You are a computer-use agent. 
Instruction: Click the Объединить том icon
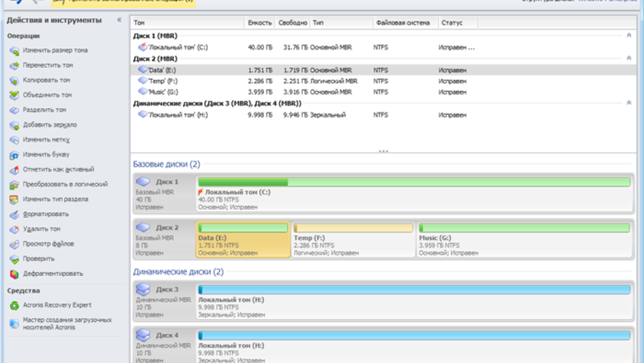pyautogui.click(x=14, y=95)
